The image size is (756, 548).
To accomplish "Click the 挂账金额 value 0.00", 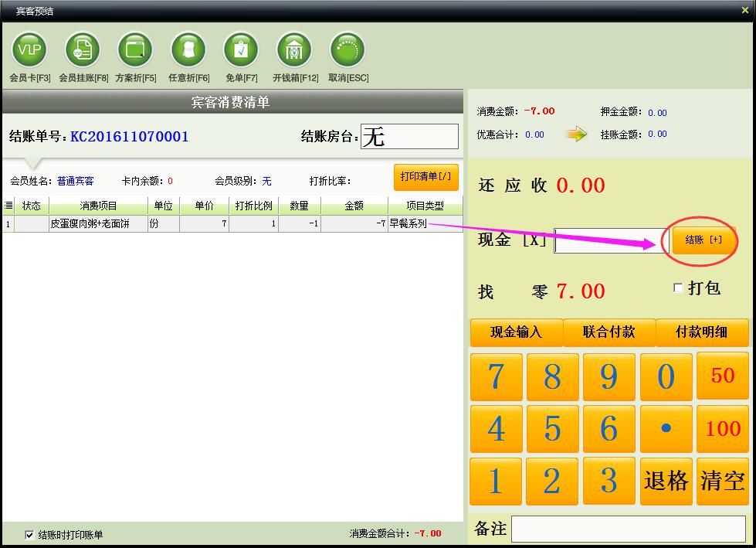I will [657, 134].
